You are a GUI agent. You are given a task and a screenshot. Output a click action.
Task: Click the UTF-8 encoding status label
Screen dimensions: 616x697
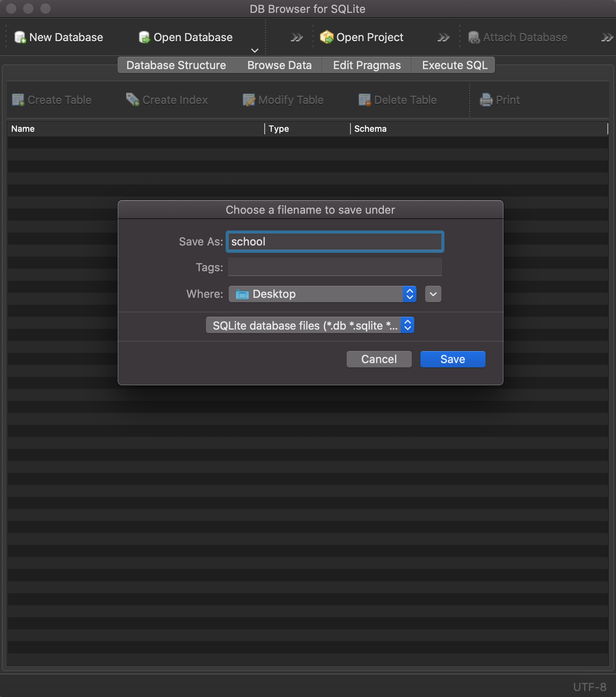[x=590, y=687]
